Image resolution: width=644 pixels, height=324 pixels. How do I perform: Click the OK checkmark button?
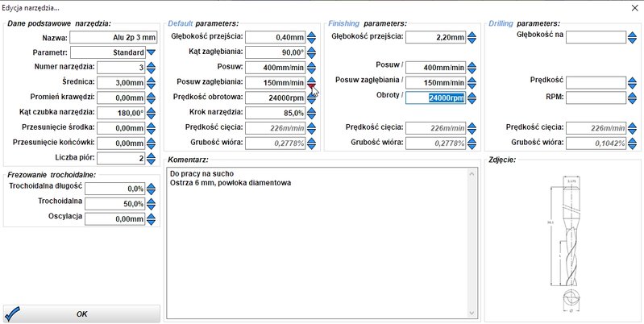coord(81,314)
